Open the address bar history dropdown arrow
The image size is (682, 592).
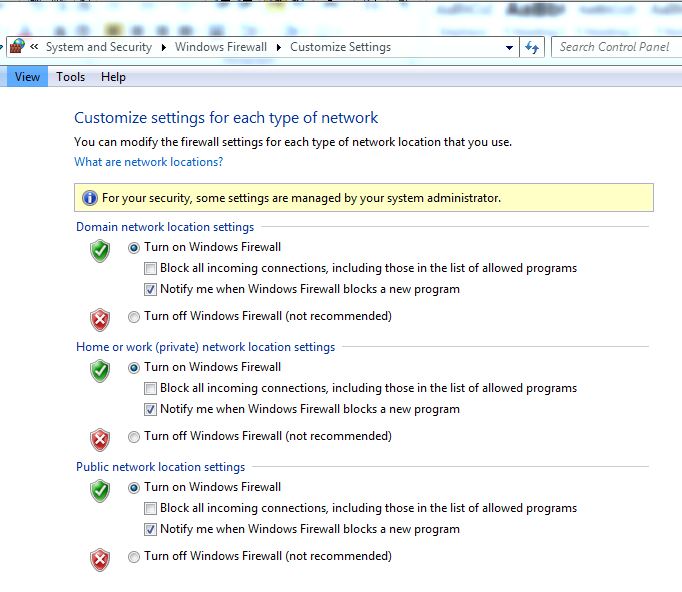pos(509,47)
